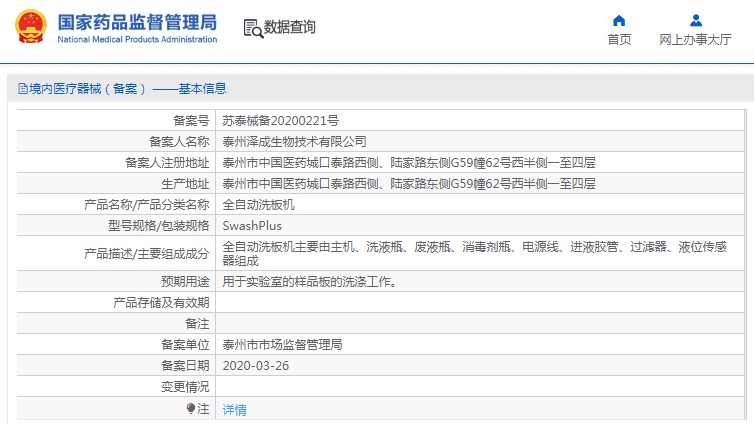The image size is (754, 424).
Task: Open the online service hall person icon
Action: (696, 21)
